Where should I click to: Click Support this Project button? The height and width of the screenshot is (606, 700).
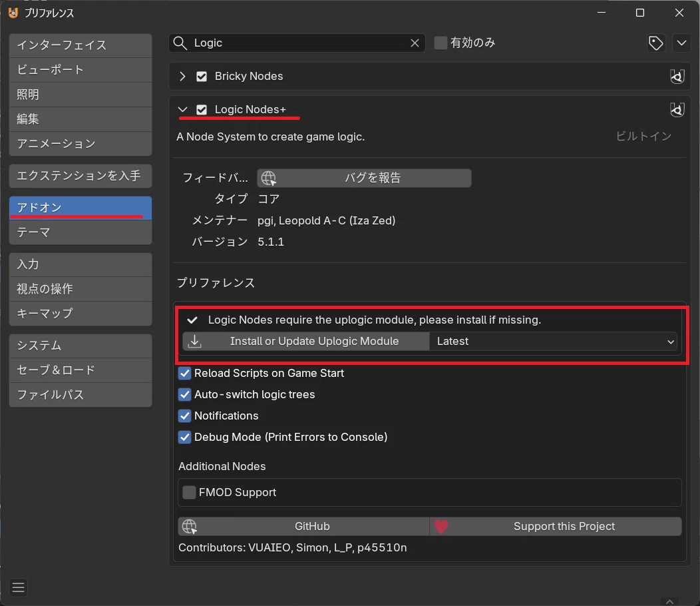click(556, 527)
